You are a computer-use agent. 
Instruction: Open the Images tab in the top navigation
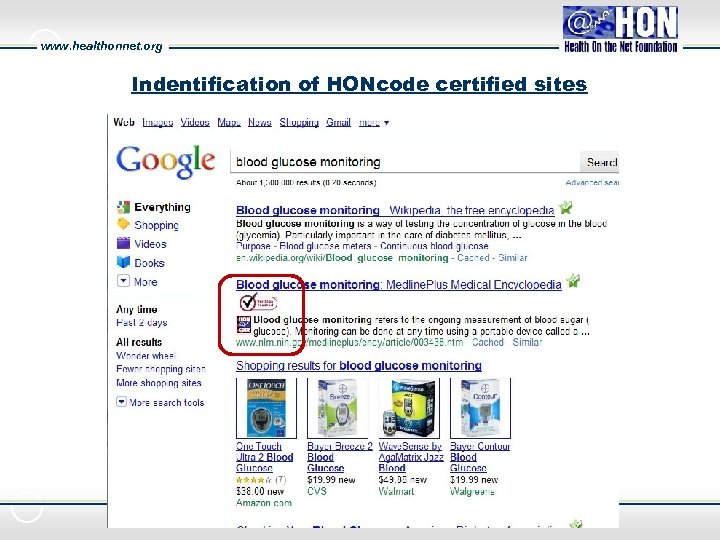tap(158, 122)
